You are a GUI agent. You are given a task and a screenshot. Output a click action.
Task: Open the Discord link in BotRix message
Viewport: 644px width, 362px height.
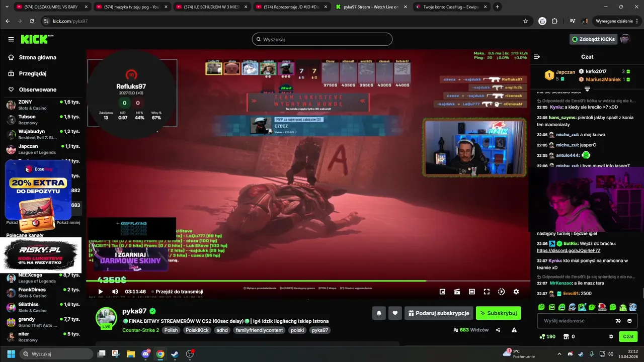pos(569,250)
